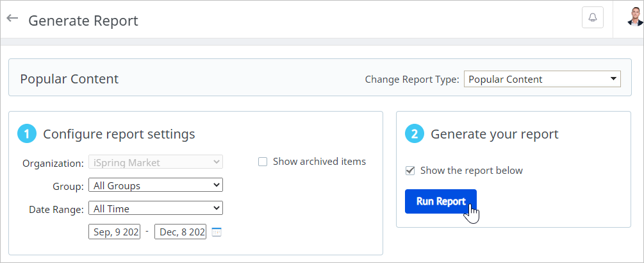Click the Popular Content heading
Viewport: 644px width, 263px height.
point(69,79)
